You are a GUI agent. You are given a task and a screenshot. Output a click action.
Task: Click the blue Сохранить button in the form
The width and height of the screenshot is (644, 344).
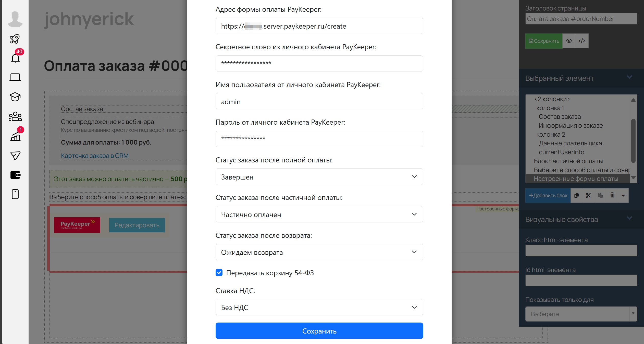point(319,331)
